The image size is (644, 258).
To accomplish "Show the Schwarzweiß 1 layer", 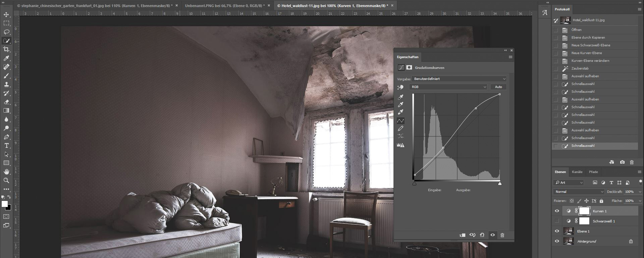I will click(x=557, y=221).
